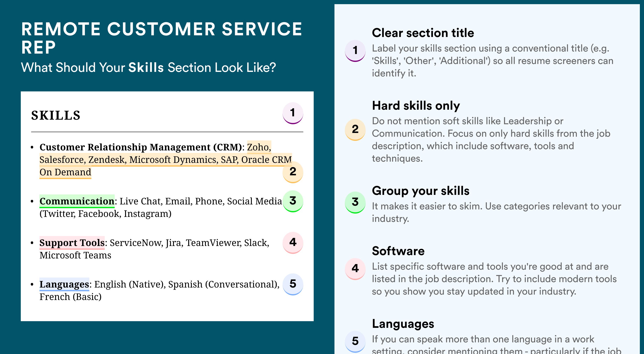Viewport: 644px width, 354px height.
Task: Click the REMOTE CUSTOMER SERVICE REP title
Action: tap(162, 38)
